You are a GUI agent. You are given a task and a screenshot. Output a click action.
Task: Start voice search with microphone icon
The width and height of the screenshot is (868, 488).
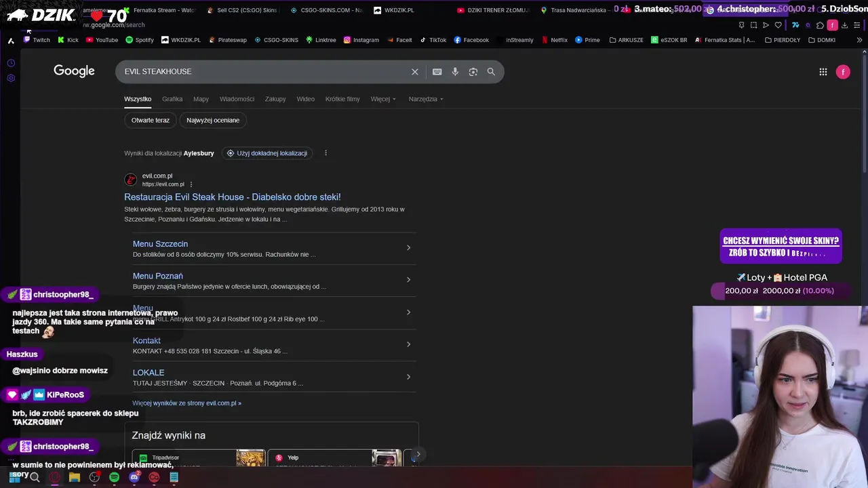(x=455, y=72)
